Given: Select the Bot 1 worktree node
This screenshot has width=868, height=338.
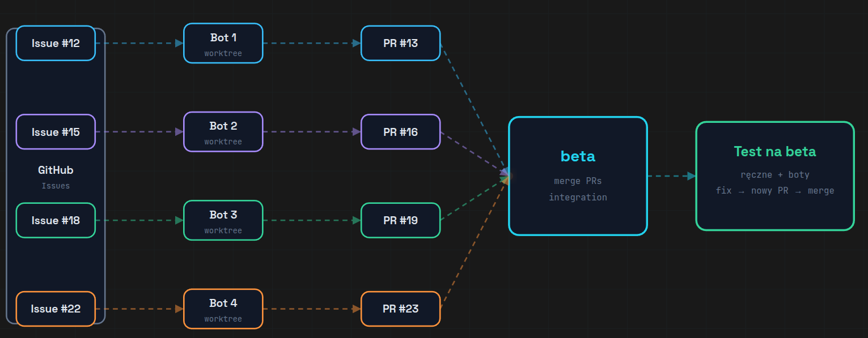Looking at the screenshot, I should pos(223,43).
